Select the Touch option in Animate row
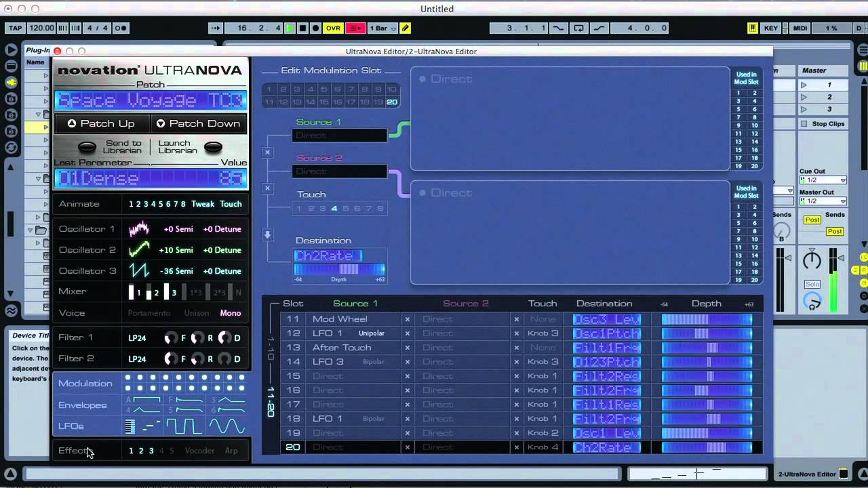This screenshot has width=868, height=488. point(231,204)
